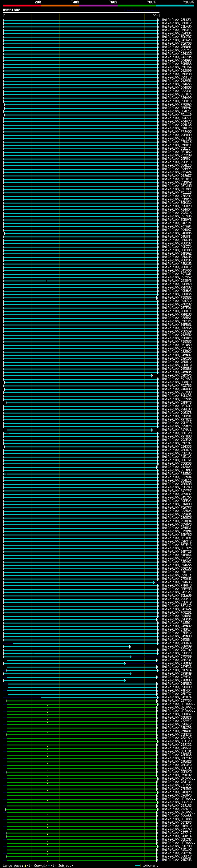Click the red ~20% identity legend bar
The width and height of the screenshot is (197, 868).
[22, 6]
